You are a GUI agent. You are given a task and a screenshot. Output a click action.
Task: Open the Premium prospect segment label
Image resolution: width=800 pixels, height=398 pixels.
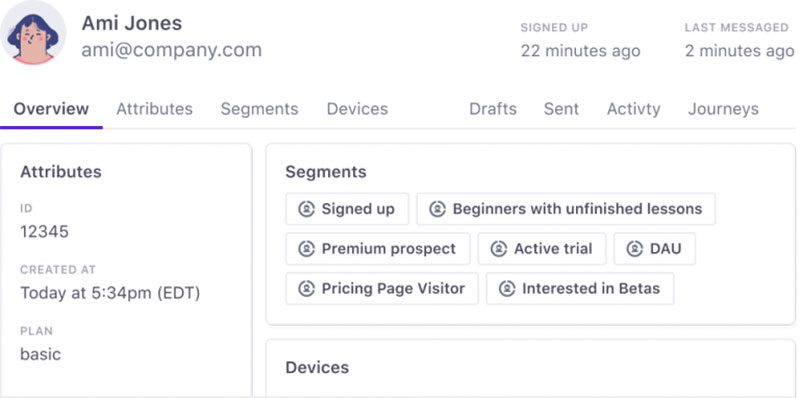coord(389,248)
